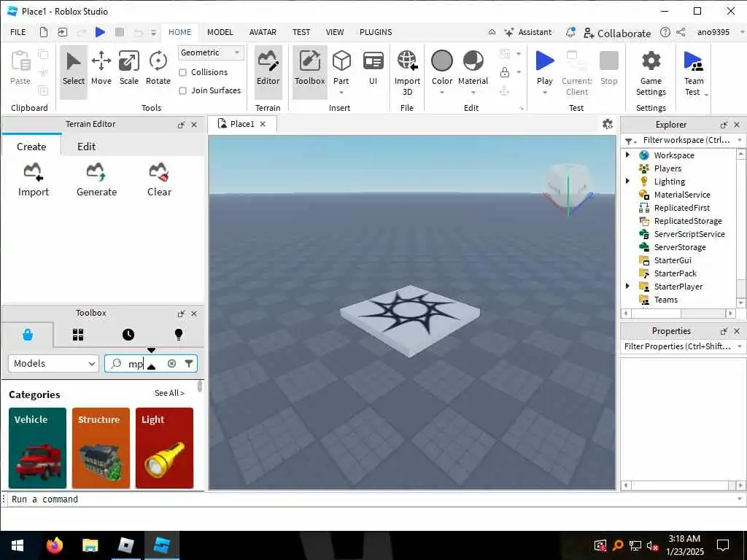Expand the StarterPlayer tree node
Screen dimensions: 747x560
click(627, 286)
